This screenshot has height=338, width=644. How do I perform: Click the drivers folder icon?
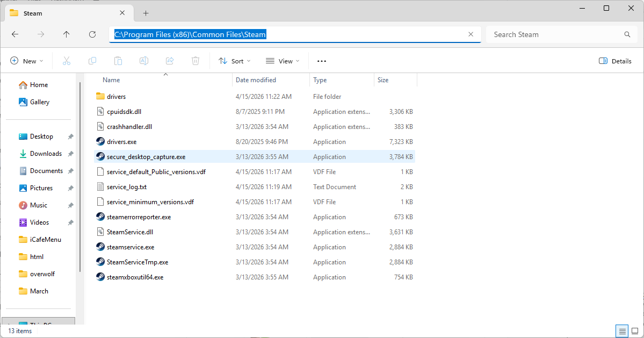point(100,97)
